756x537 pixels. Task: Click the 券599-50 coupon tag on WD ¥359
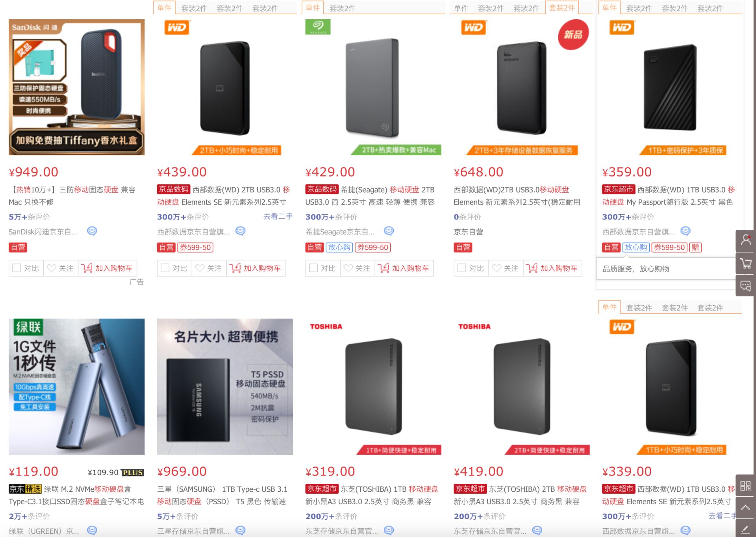[669, 247]
